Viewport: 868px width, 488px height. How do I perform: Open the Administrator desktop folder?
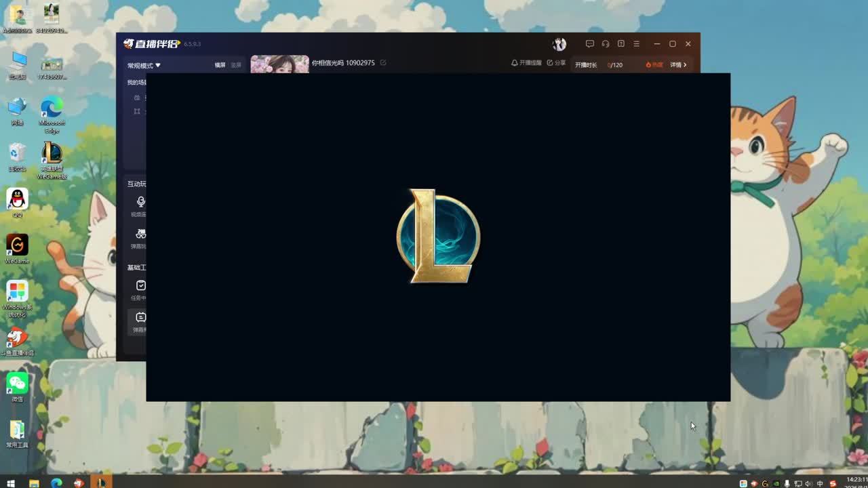pyautogui.click(x=17, y=18)
